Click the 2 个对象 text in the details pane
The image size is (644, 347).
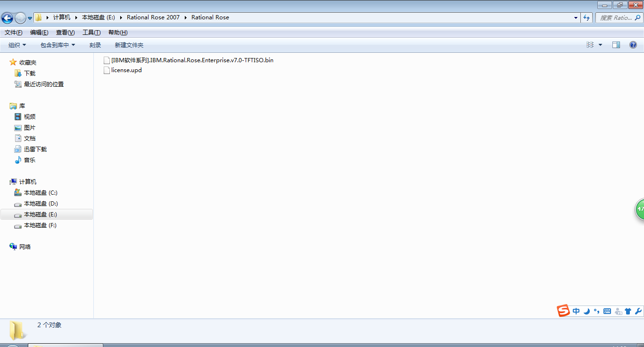point(50,325)
